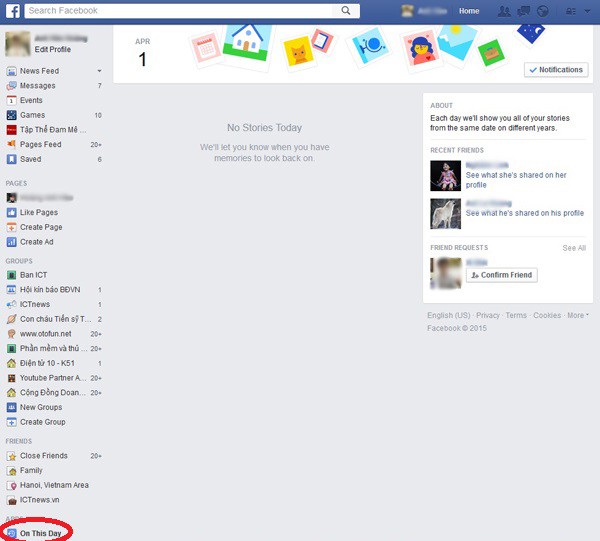Open Cộng Đồng Doan group
Viewport: 600px width, 541px height.
coord(54,393)
